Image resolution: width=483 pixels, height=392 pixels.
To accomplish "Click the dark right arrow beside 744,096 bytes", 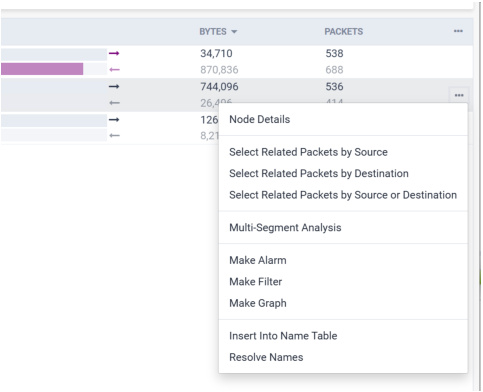I will (x=114, y=87).
